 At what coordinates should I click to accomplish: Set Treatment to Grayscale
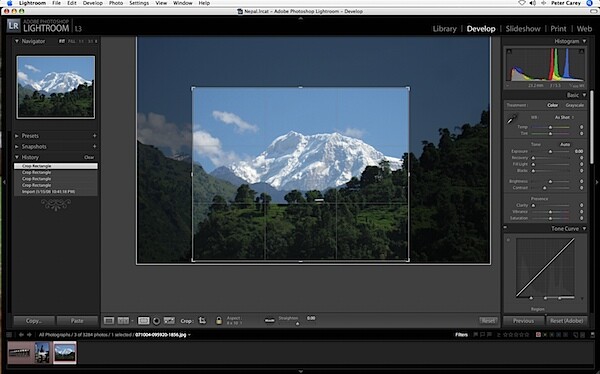click(574, 105)
